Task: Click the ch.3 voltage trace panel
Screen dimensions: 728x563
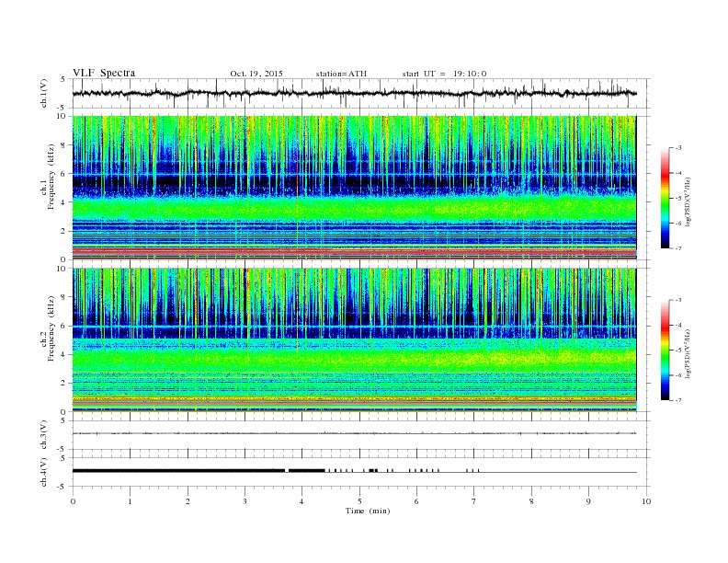Action: point(360,435)
